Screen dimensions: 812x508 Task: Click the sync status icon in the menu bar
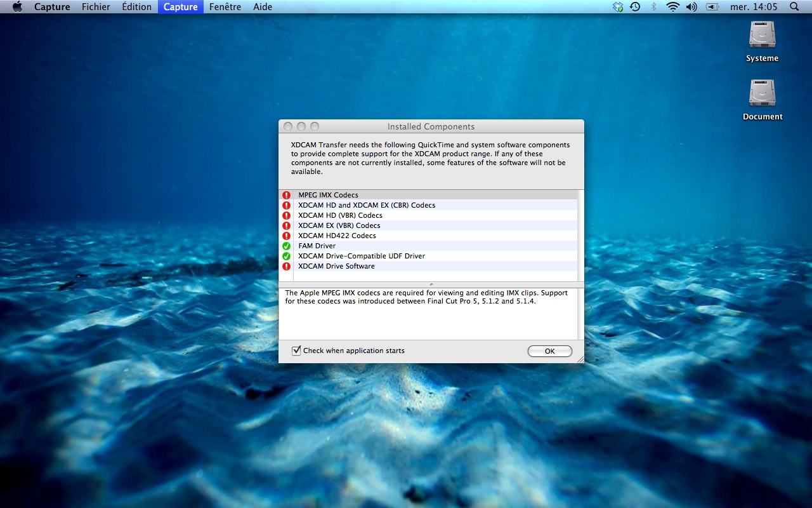click(618, 7)
